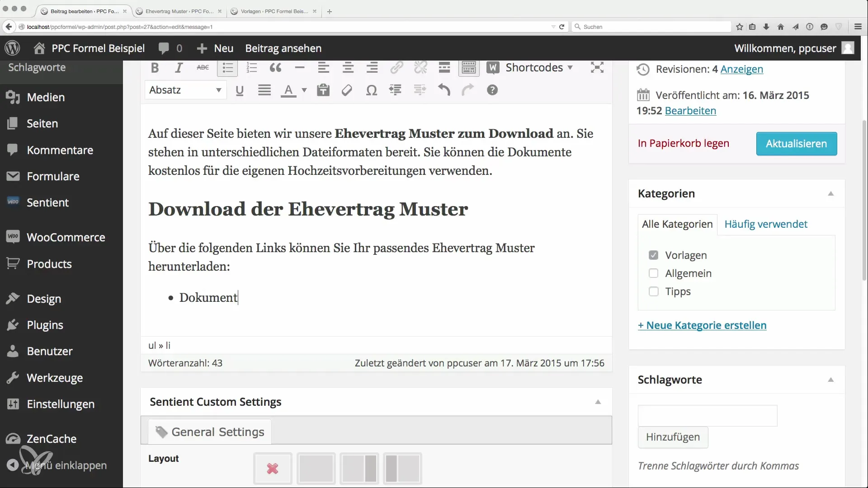The image size is (868, 488).
Task: Apply the current text color (A)
Action: tap(288, 90)
